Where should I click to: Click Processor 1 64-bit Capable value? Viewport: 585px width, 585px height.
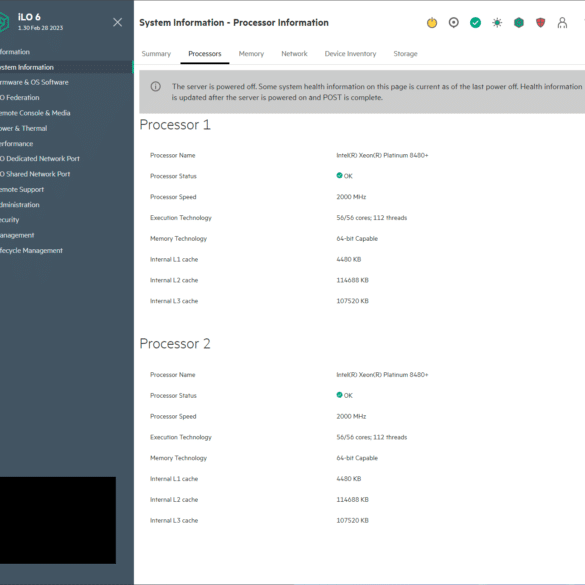pos(357,238)
